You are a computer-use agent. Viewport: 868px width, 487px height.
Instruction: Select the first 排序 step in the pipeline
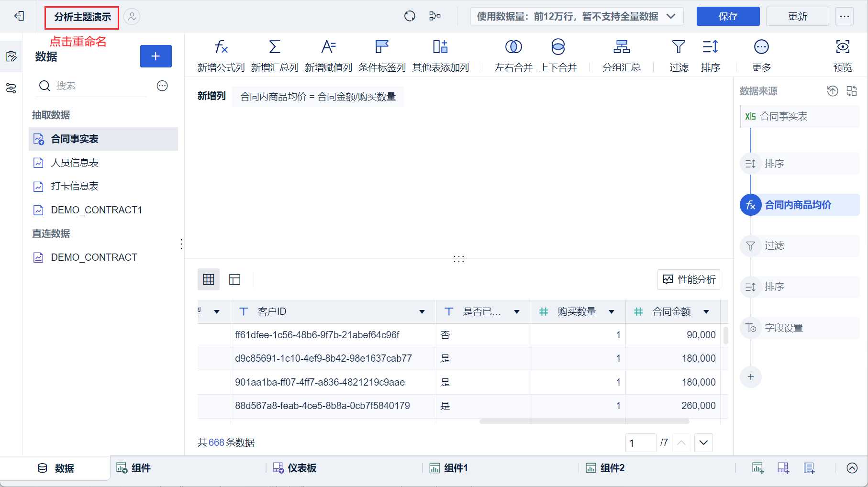[x=800, y=164]
